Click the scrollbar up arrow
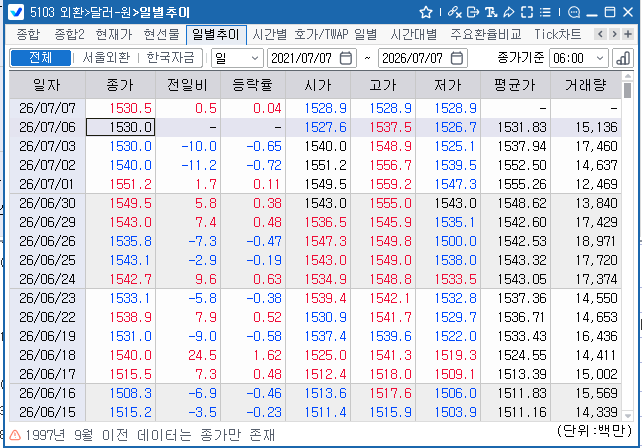This screenshot has width=642, height=448. pyautogui.click(x=627, y=76)
